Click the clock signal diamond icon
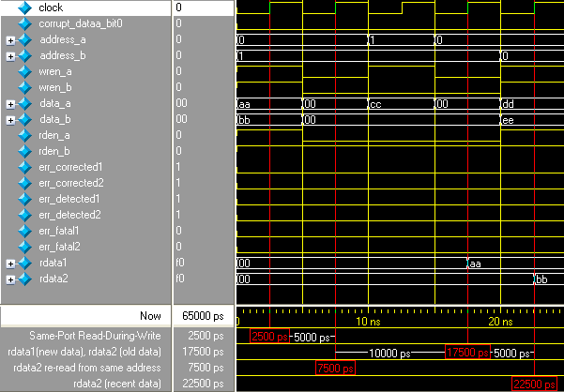Viewport: 564px width, 392px height. point(25,8)
